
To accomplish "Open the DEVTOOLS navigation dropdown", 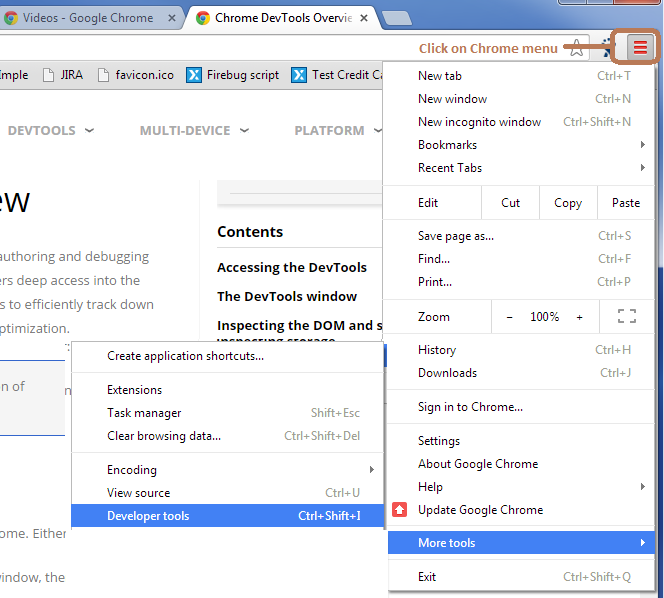I will [51, 130].
